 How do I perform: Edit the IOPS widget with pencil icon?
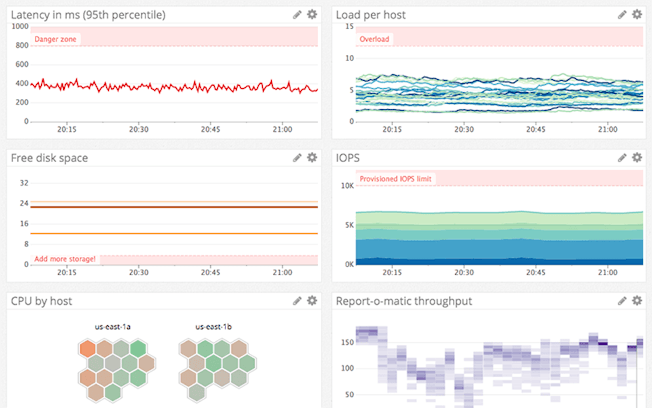click(x=623, y=158)
